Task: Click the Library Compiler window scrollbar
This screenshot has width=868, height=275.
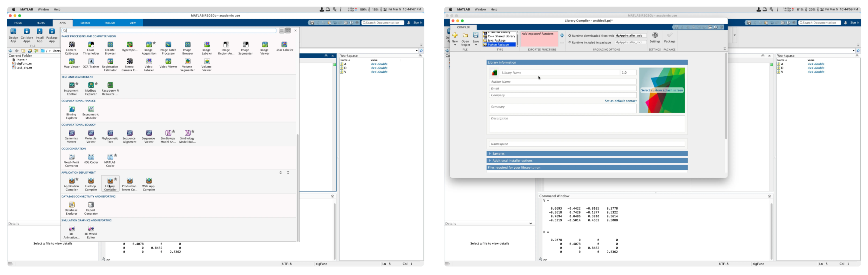Action: click(726, 96)
